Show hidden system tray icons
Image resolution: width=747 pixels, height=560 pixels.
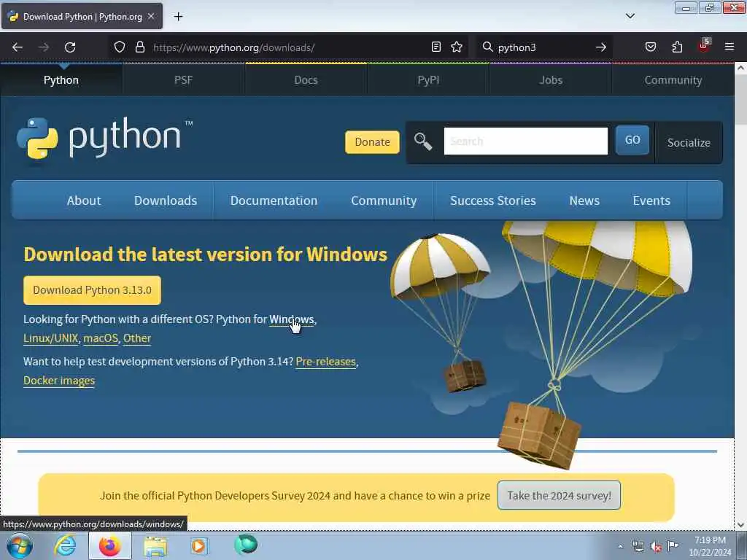tap(620, 546)
